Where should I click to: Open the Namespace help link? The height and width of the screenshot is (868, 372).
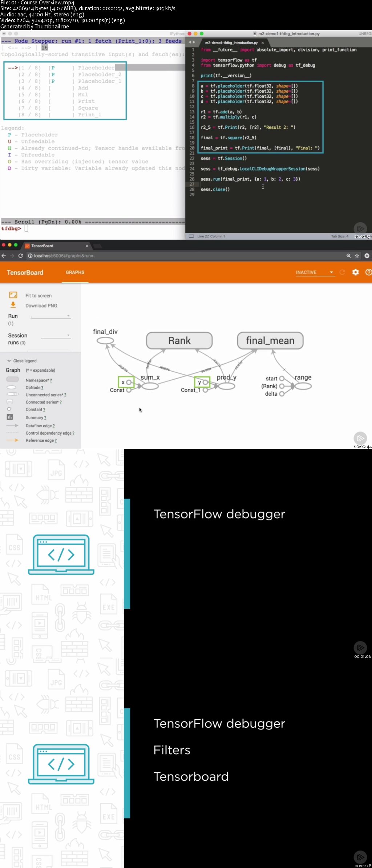click(51, 380)
